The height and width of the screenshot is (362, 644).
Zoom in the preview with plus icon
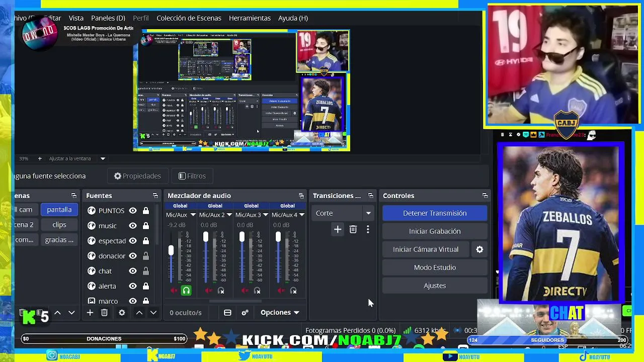[x=40, y=158]
